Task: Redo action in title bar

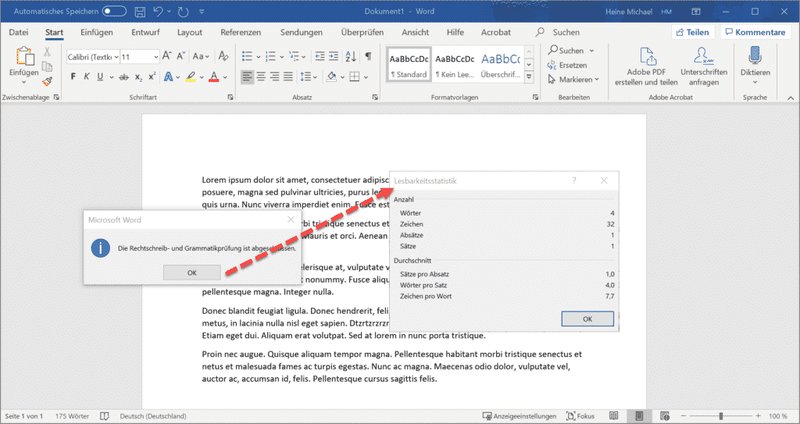Action: click(x=184, y=11)
